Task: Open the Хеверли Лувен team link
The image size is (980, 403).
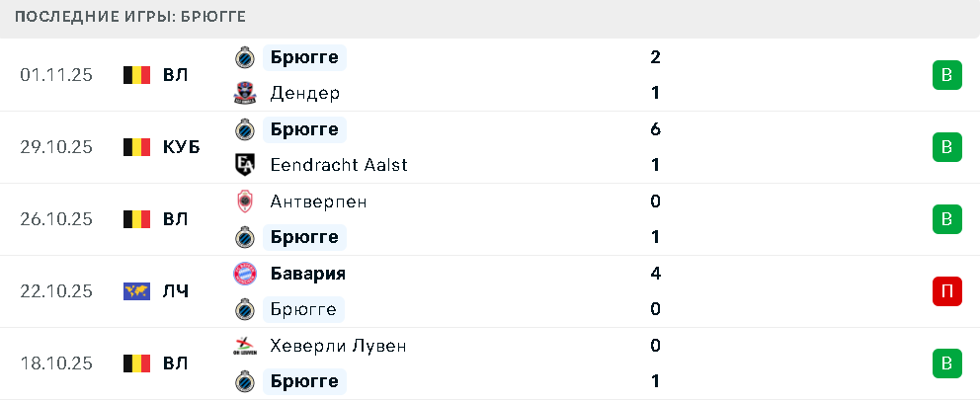Action: (338, 346)
